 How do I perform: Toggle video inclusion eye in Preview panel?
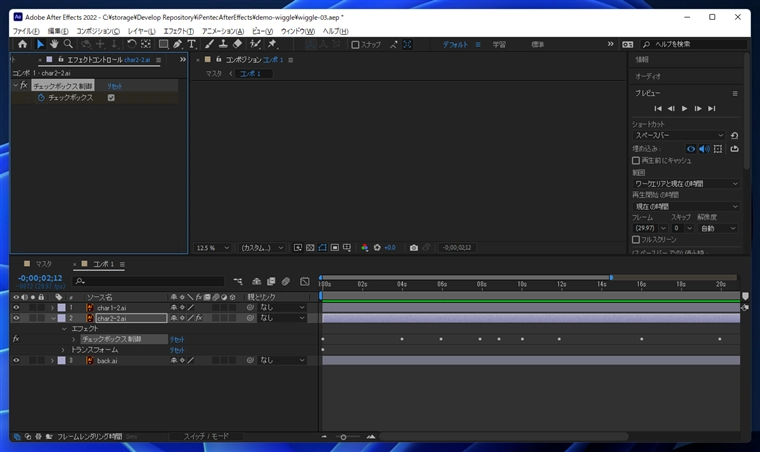point(691,149)
